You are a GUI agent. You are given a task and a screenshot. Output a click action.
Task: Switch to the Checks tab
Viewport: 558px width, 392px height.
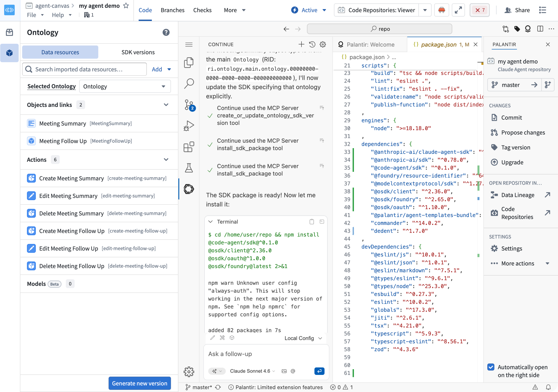(202, 10)
